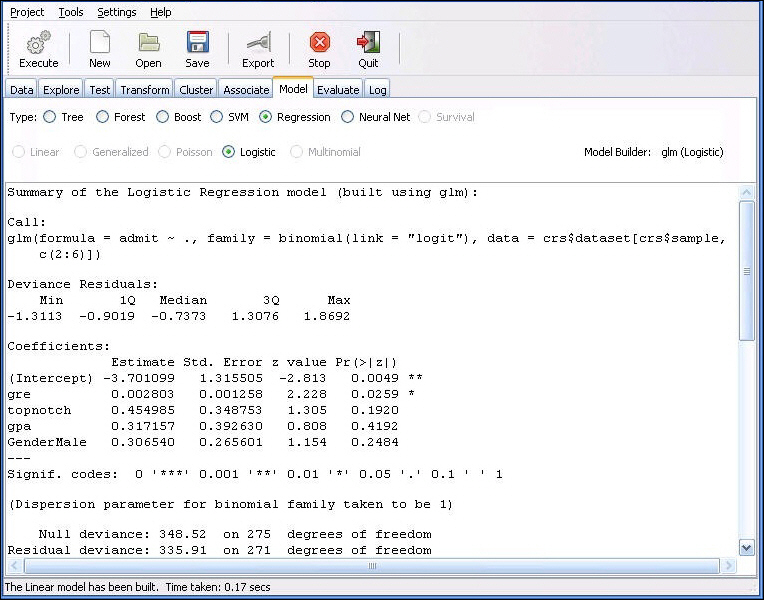Click the 'GenderMale' coefficient row label
The image size is (764, 600).
click(x=47, y=442)
